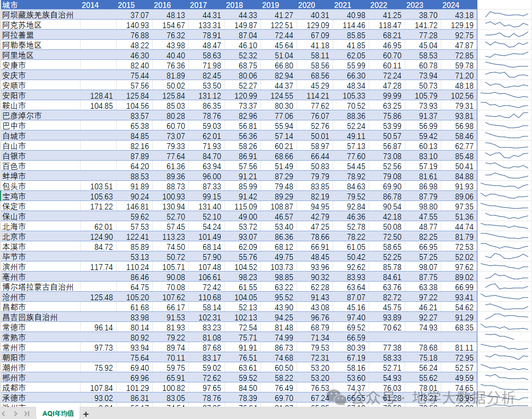Click the value 49.11 for 白城市
Image resolution: width=532 pixels, height=419 pixels.
click(356, 136)
